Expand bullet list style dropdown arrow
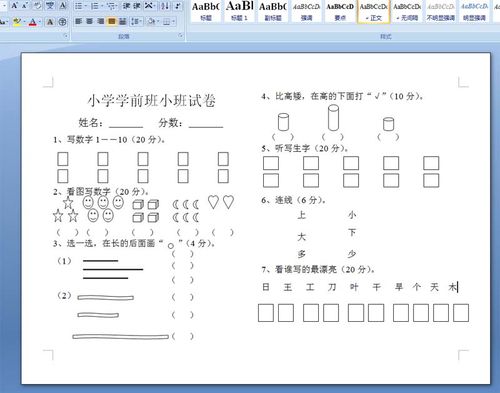500x393 pixels. (86, 6)
